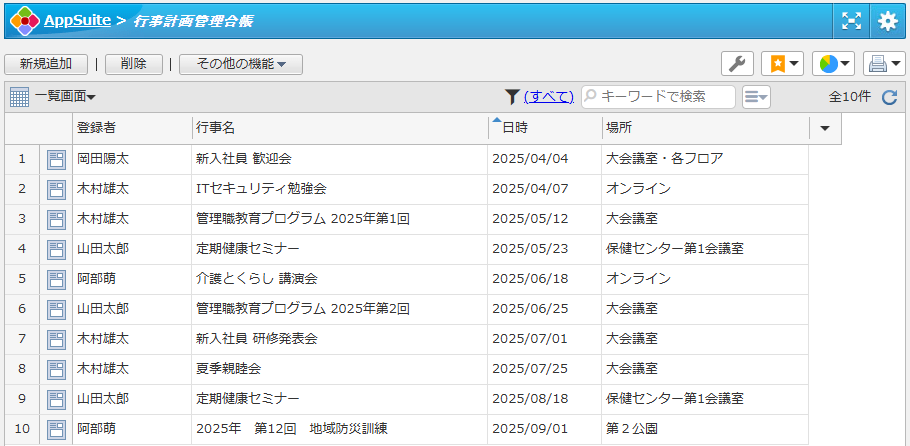The width and height of the screenshot is (910, 446).
Task: Click the filter funnel icon
Action: pos(512,97)
